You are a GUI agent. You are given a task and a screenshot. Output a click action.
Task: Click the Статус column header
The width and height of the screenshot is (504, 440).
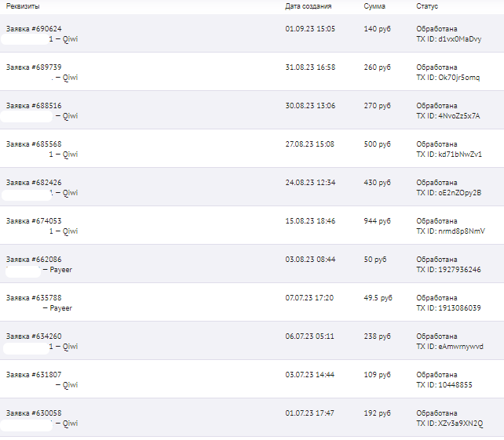point(427,6)
